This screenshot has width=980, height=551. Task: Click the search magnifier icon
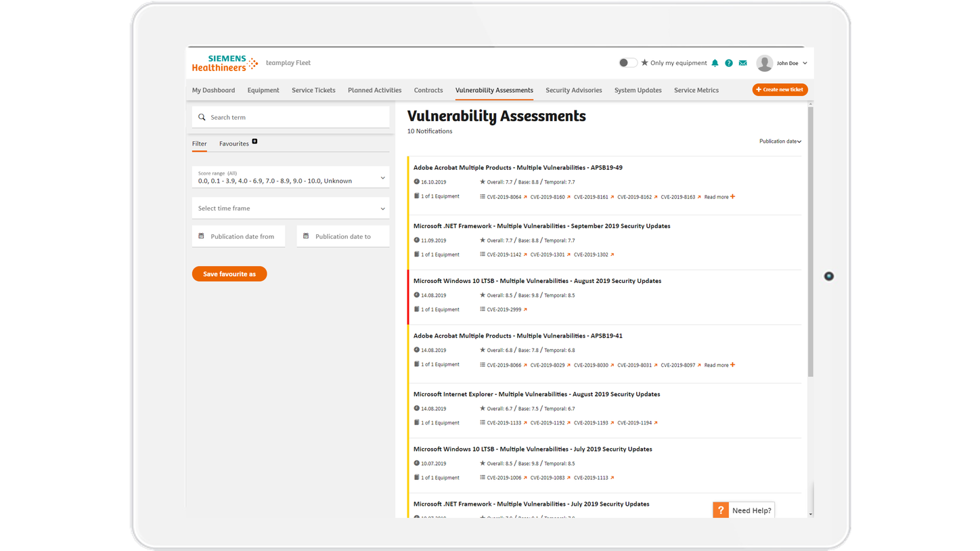pos(202,117)
